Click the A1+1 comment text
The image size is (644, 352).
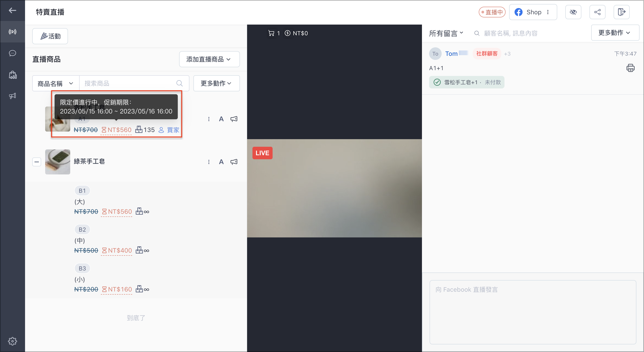click(x=436, y=68)
